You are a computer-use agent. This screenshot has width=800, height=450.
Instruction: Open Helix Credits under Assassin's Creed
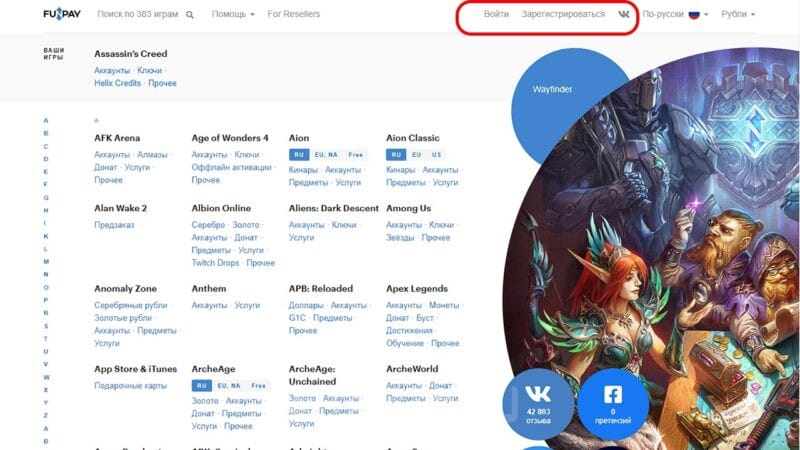(x=117, y=83)
